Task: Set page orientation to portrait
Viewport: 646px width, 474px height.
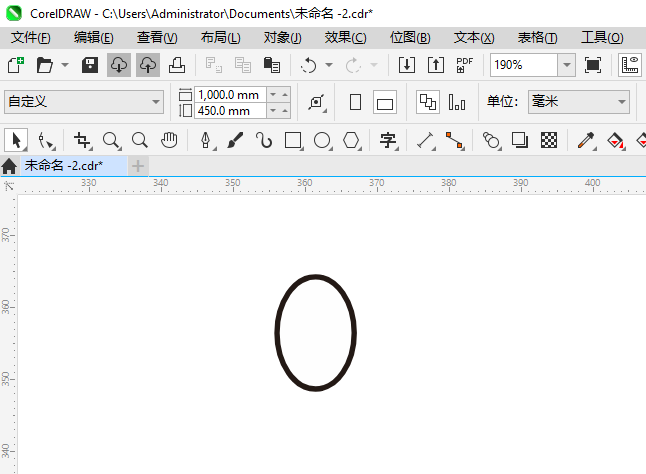Action: (x=355, y=102)
